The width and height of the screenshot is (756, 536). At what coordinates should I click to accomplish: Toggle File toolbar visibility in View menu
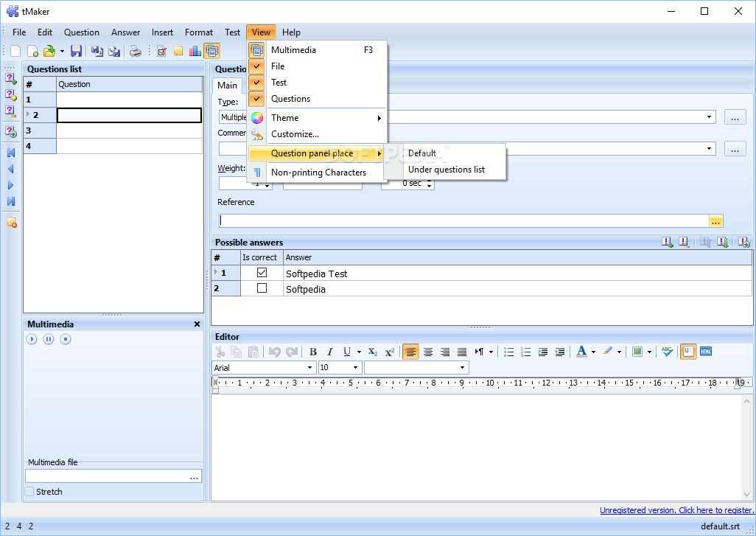click(318, 66)
